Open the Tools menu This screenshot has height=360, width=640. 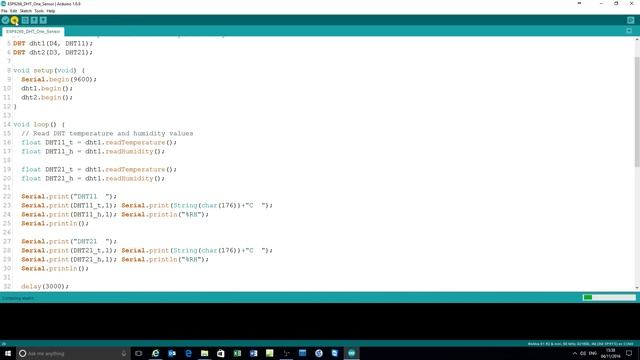39,11
